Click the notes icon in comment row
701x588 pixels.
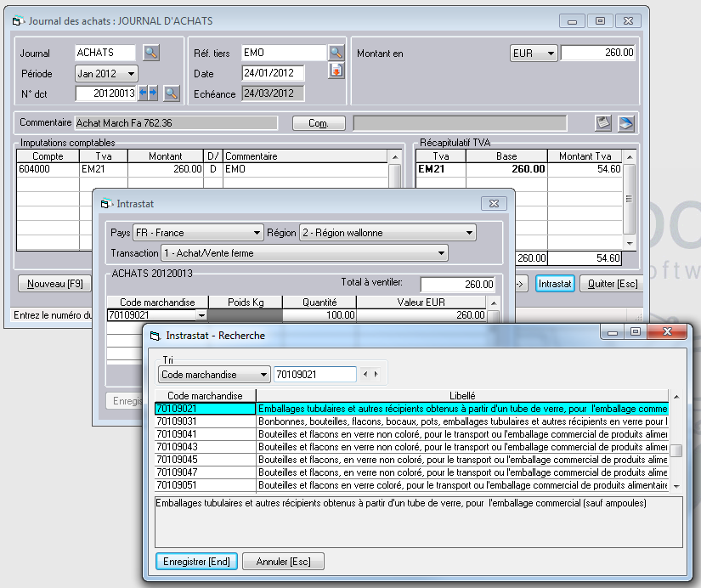tap(603, 123)
